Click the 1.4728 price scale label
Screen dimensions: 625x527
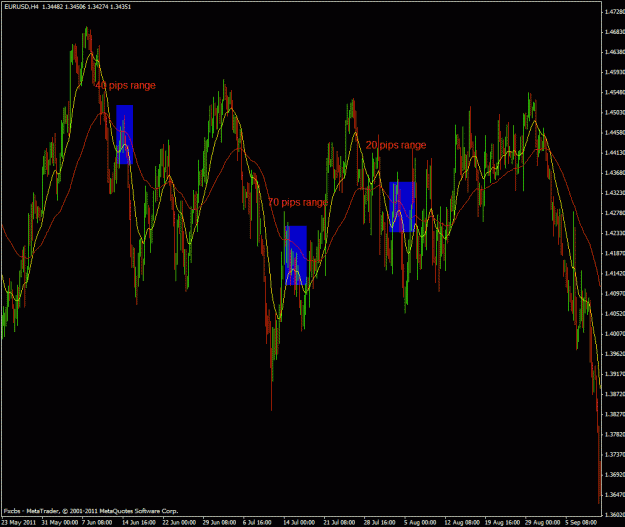pos(615,12)
